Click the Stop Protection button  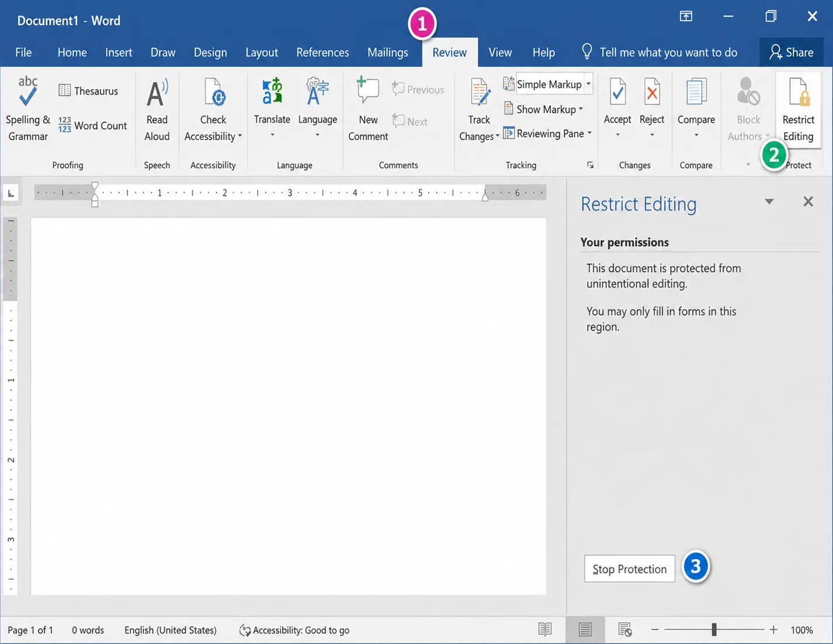point(629,569)
